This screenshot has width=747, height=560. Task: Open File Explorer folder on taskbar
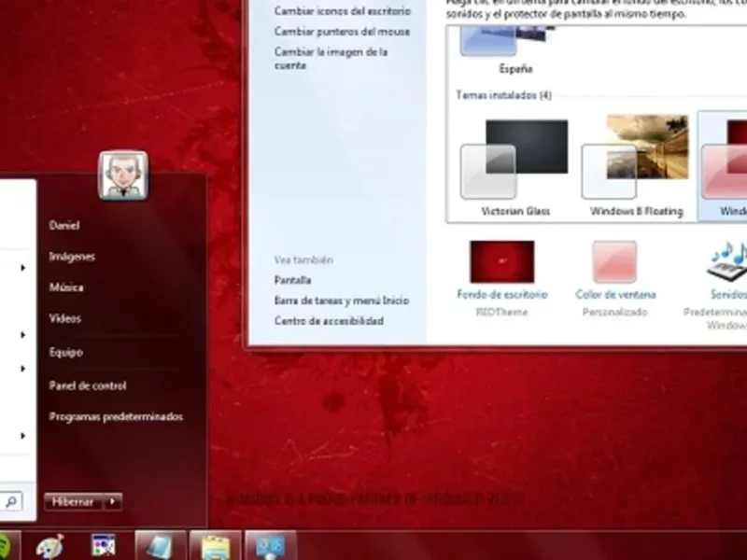pyautogui.click(x=216, y=546)
